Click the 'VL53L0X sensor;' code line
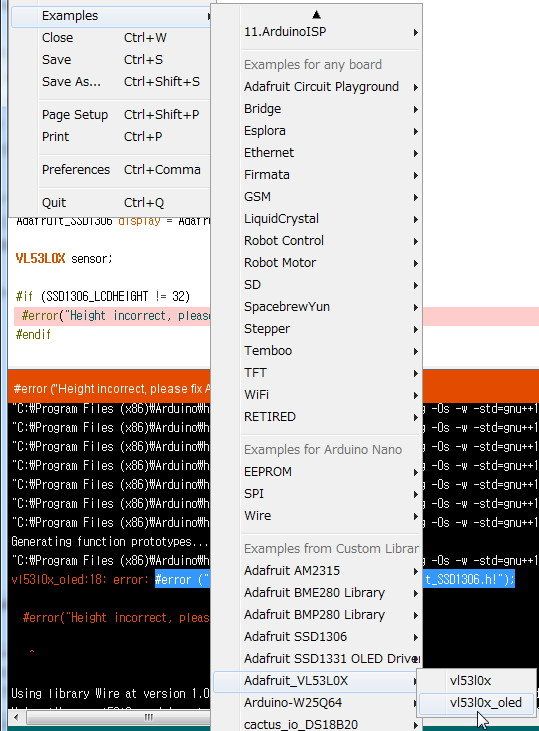 click(x=64, y=258)
